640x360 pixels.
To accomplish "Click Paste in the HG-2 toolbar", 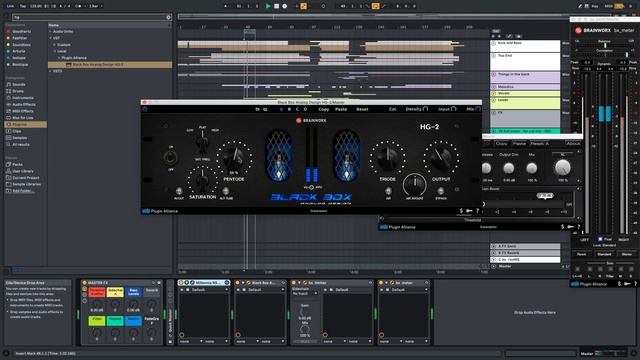I will click(x=341, y=109).
